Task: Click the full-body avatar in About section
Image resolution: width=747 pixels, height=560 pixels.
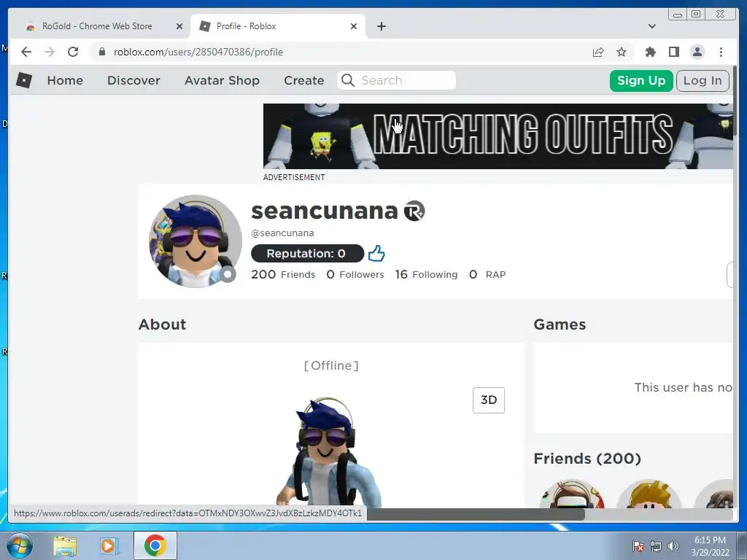Action: click(329, 450)
